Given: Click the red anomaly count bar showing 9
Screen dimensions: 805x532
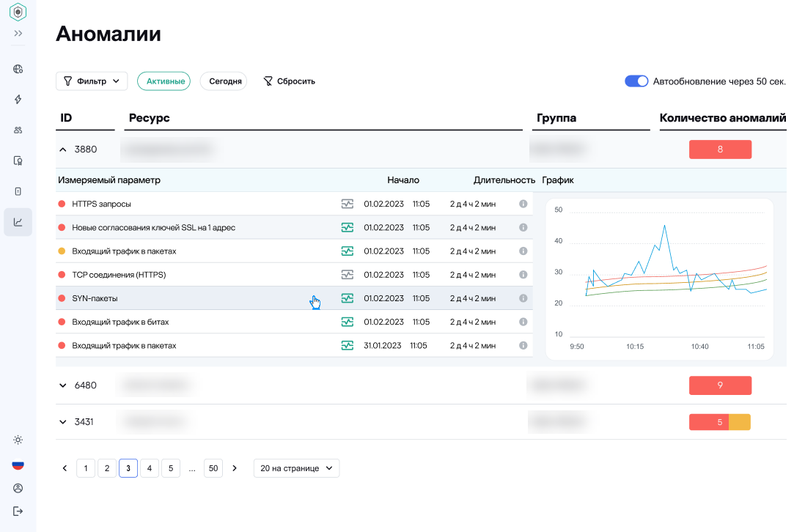Looking at the screenshot, I should (x=720, y=385).
